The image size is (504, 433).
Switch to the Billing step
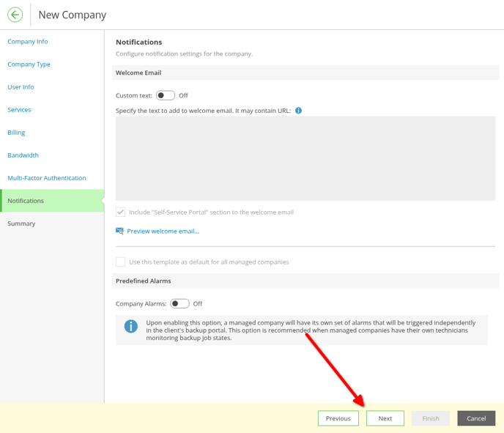(x=16, y=133)
